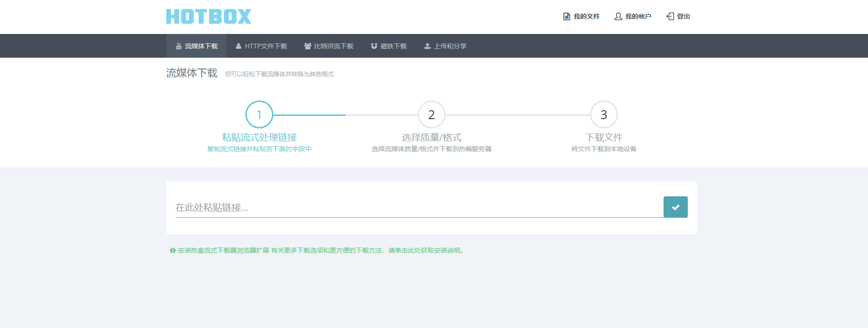Click 选择流媒体质量/格式并下载到热箱服务器 description
Screen dimensions: 868x328
(432, 149)
